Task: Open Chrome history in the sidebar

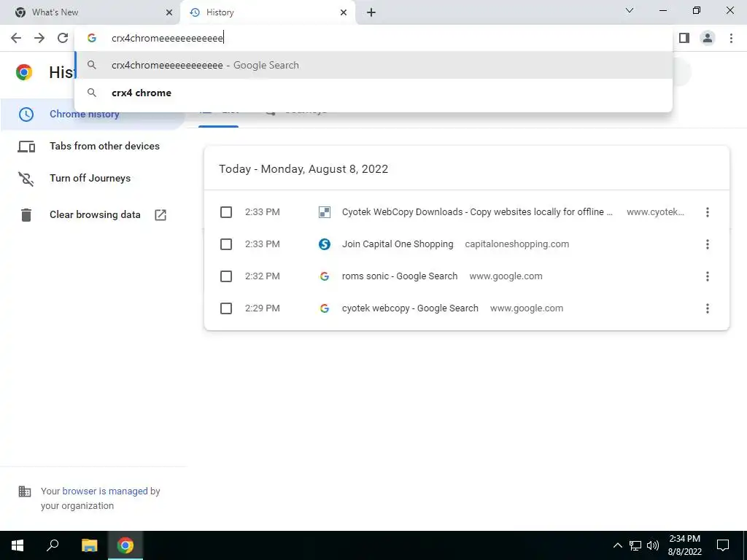Action: tap(85, 114)
